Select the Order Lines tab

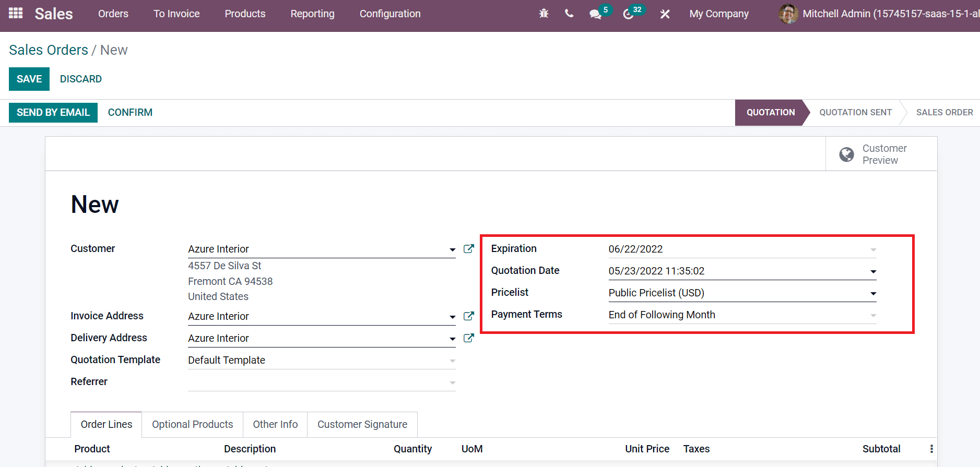tap(107, 424)
